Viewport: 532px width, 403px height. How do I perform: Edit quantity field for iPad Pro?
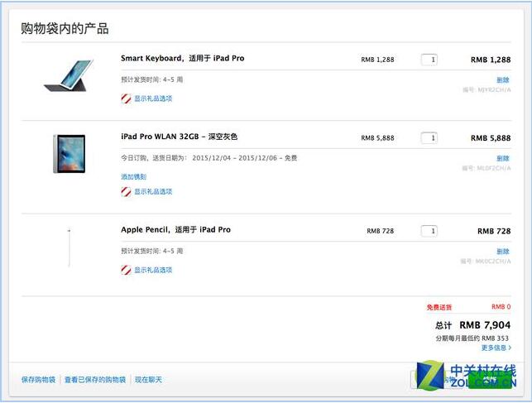[429, 138]
